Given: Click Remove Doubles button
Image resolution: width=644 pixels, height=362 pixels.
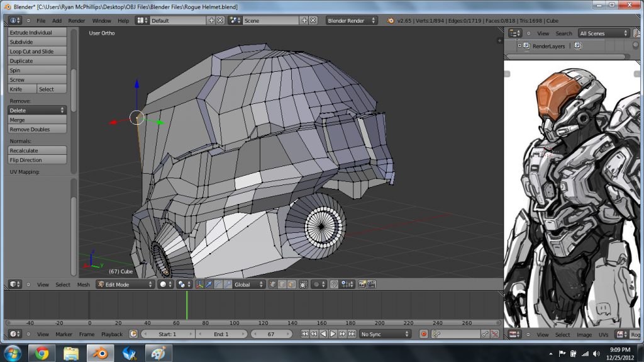Looking at the screenshot, I should pos(37,129).
